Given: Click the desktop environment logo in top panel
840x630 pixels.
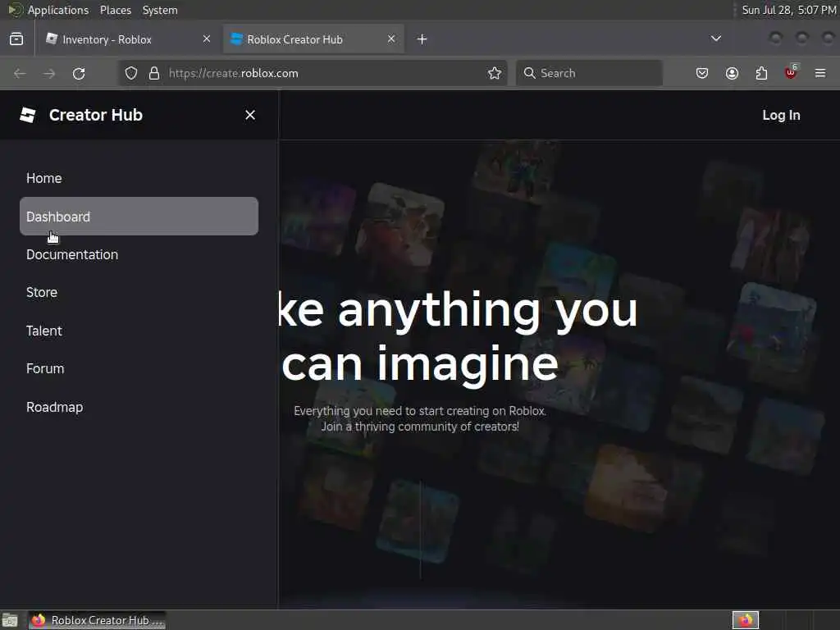Looking at the screenshot, I should 15,10.
